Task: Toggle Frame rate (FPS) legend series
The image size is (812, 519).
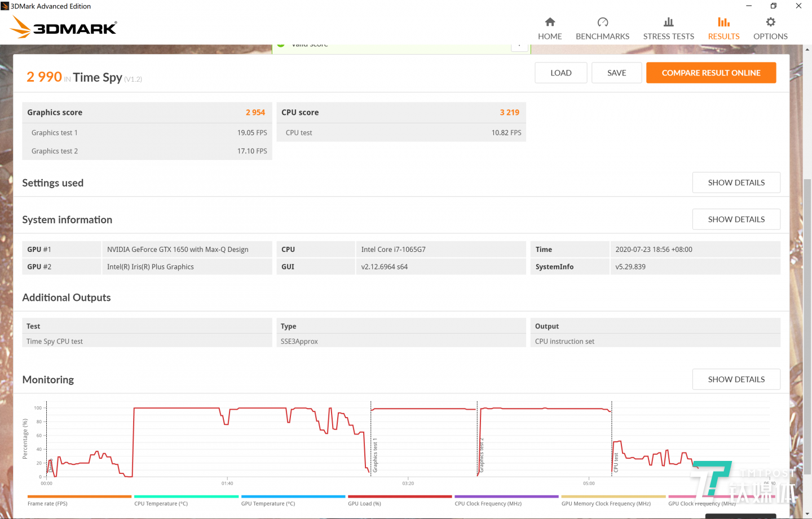Action: pyautogui.click(x=47, y=504)
